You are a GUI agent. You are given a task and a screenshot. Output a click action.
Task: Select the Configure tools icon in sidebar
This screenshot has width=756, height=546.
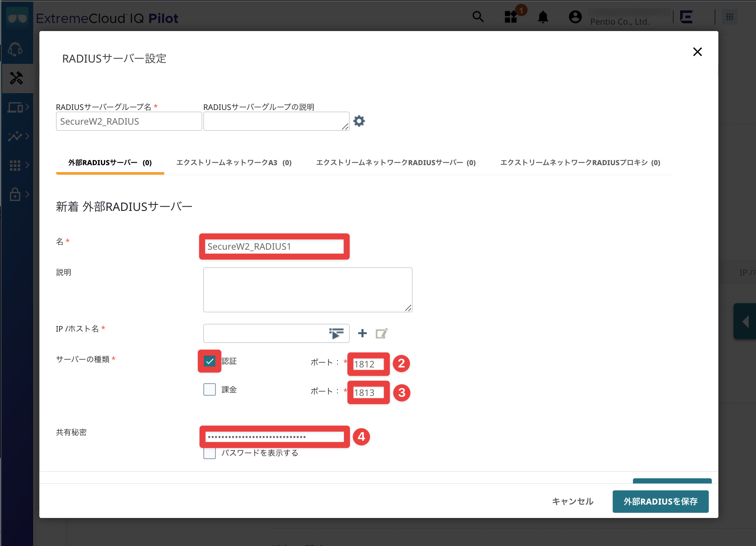click(16, 78)
